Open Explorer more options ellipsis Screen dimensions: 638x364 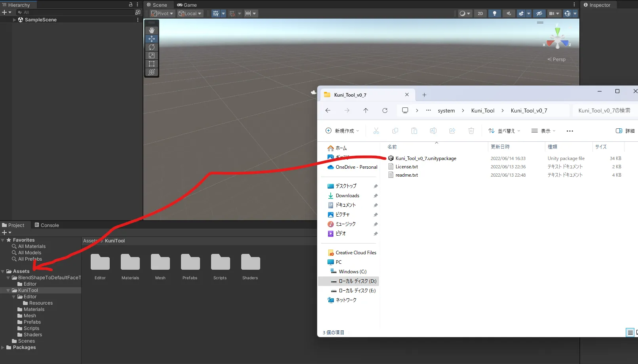coord(570,131)
